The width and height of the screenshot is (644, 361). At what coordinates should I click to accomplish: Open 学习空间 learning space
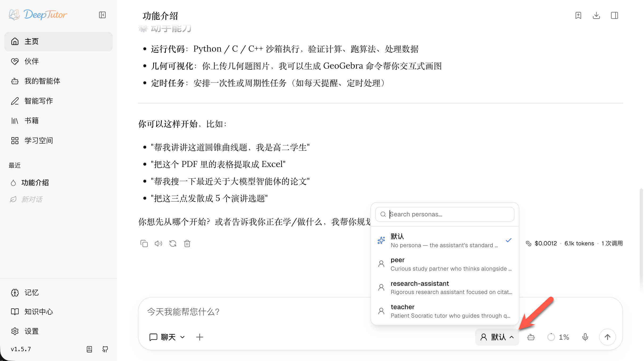tap(58, 141)
